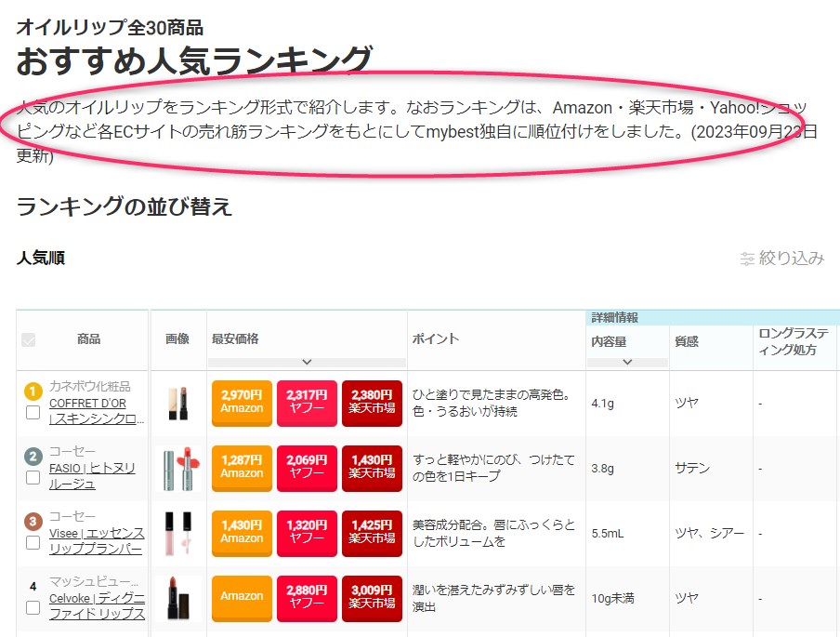Click the 2,880円 ヤフー price button
This screenshot has height=637, width=840.
coord(307,598)
